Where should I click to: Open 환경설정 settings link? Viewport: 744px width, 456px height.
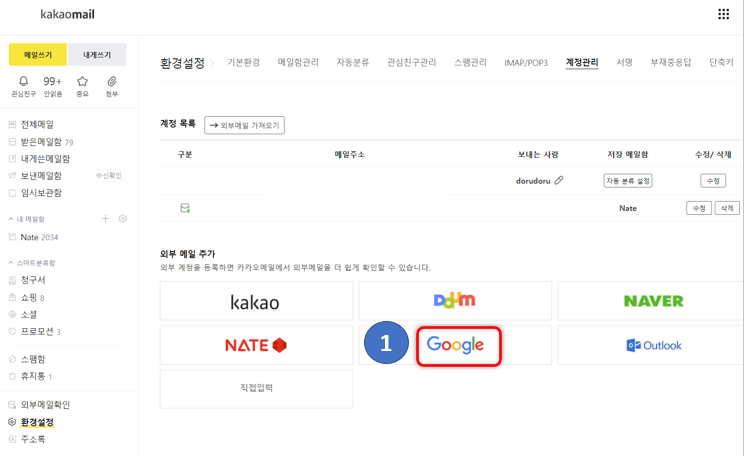[37, 422]
